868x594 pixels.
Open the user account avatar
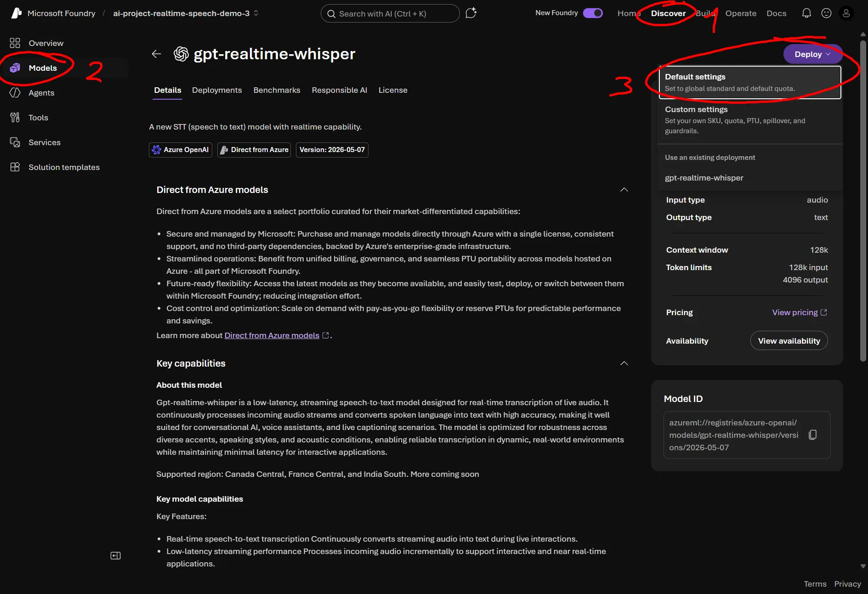[846, 13]
